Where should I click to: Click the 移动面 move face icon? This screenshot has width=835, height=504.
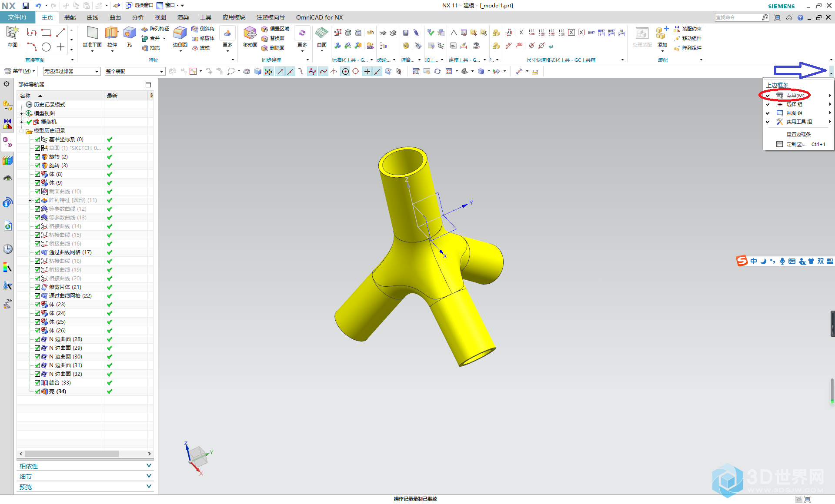(x=250, y=36)
